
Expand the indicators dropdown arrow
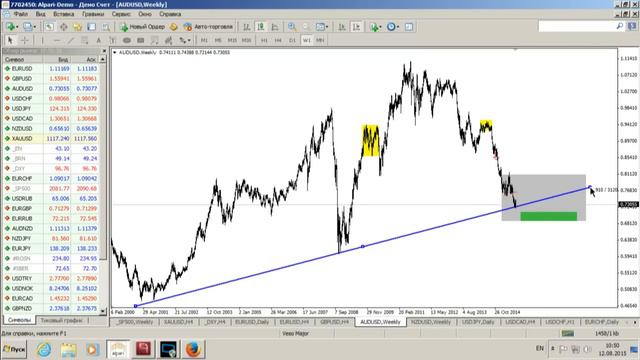(381, 27)
